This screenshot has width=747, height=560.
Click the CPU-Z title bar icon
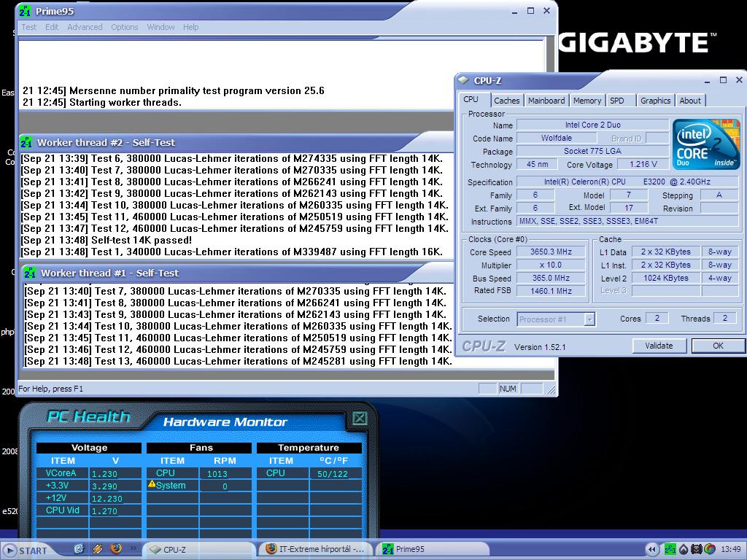pyautogui.click(x=463, y=80)
